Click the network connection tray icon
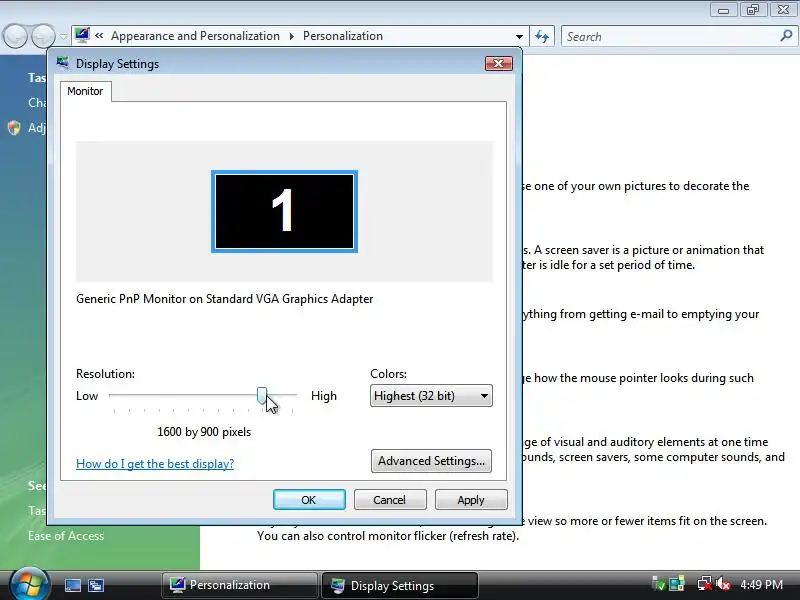Viewport: 800px width, 600px height. (x=677, y=584)
